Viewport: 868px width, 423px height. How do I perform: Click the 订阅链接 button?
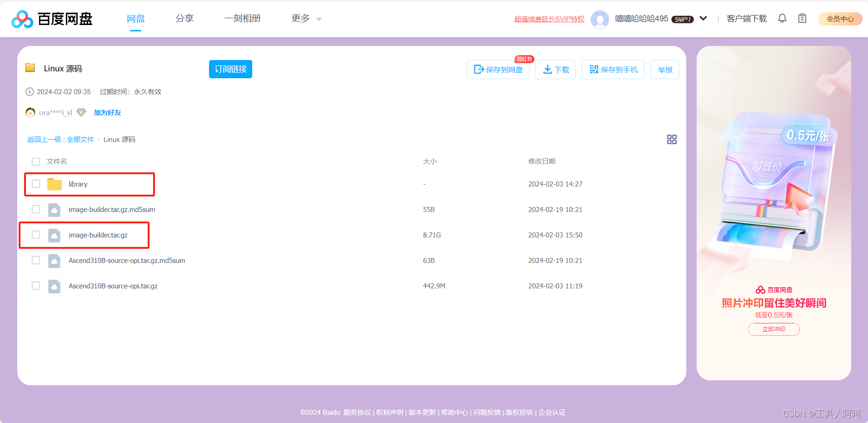coord(230,69)
